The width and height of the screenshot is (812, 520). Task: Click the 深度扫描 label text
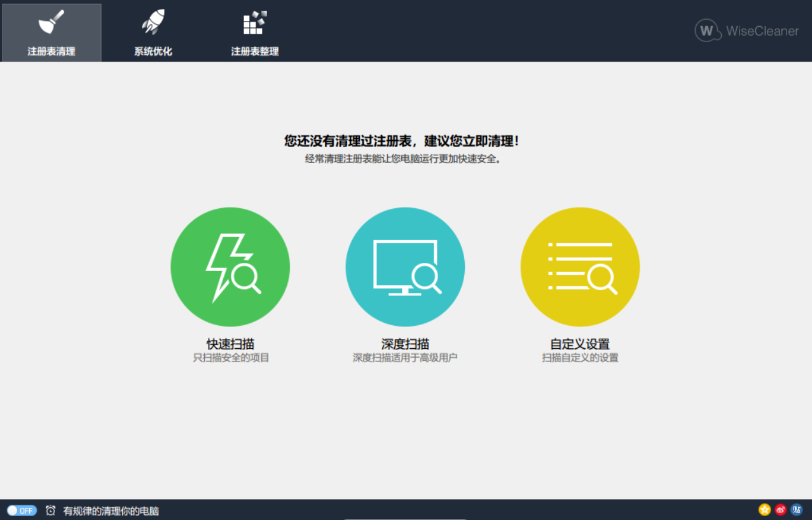(x=405, y=343)
